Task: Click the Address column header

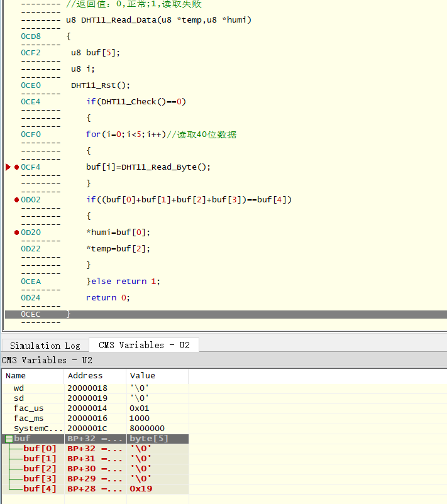Action: [x=95, y=376]
